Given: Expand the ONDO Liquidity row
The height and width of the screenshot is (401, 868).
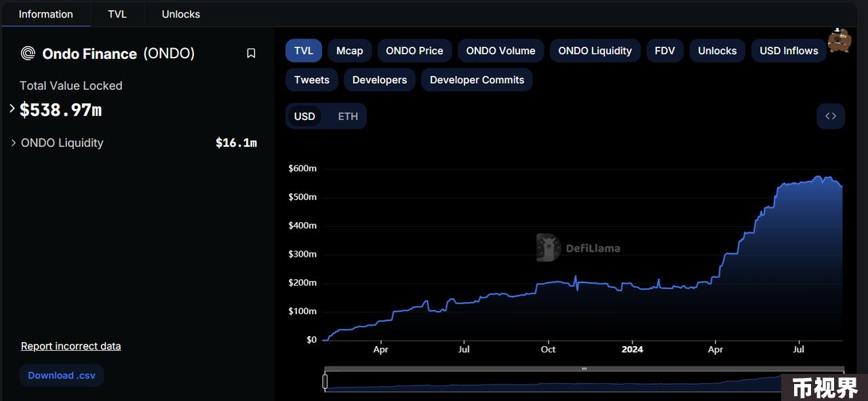Looking at the screenshot, I should pyautogui.click(x=14, y=143).
